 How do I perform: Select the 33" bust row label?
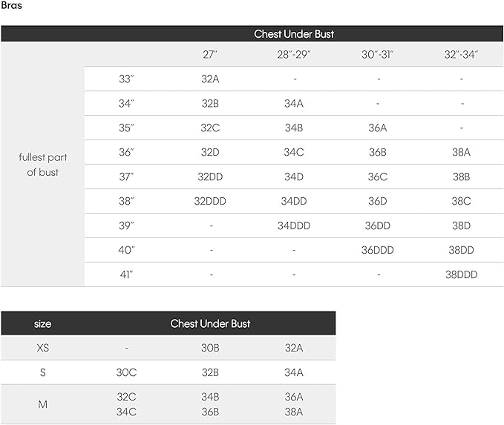coord(127,79)
